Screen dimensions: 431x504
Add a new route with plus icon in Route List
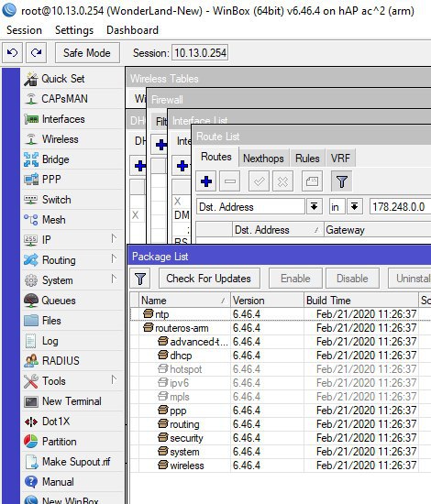(205, 181)
